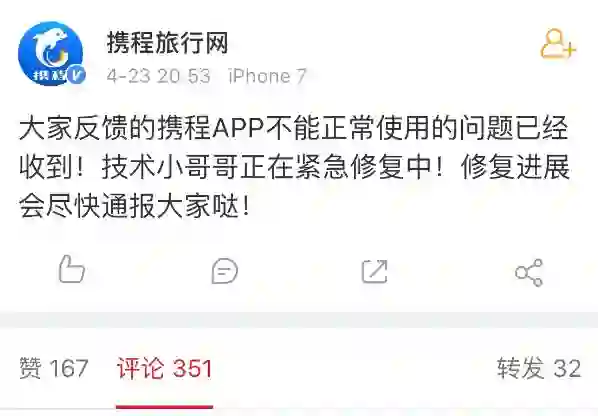Tap the follow user icon

point(558,43)
